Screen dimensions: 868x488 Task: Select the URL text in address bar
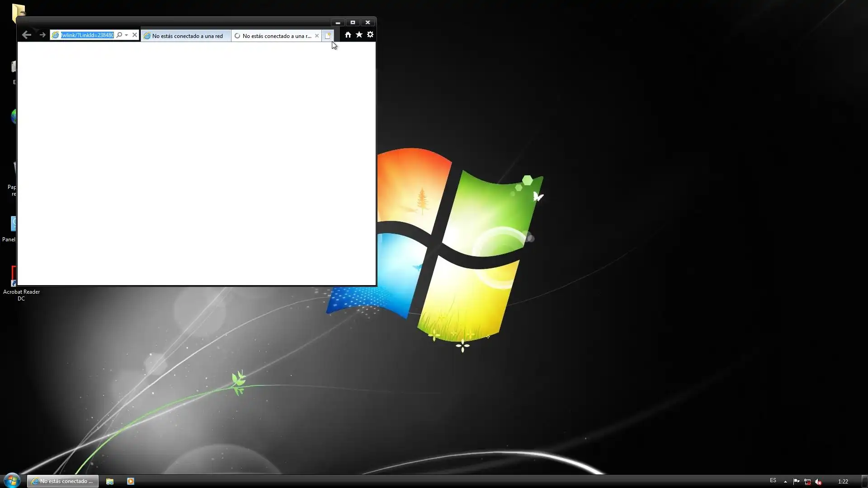[x=87, y=35]
